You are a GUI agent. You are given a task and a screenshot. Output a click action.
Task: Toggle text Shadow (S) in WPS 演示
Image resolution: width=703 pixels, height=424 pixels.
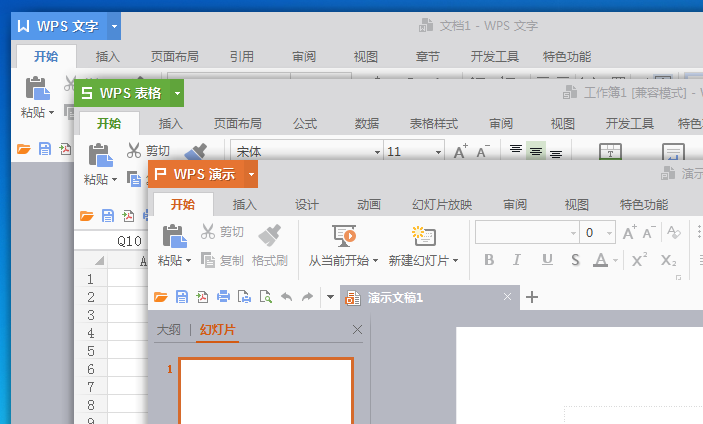575,260
